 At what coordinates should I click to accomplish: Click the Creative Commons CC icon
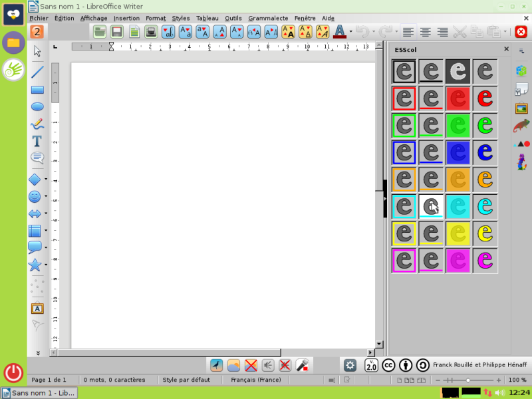click(x=388, y=365)
